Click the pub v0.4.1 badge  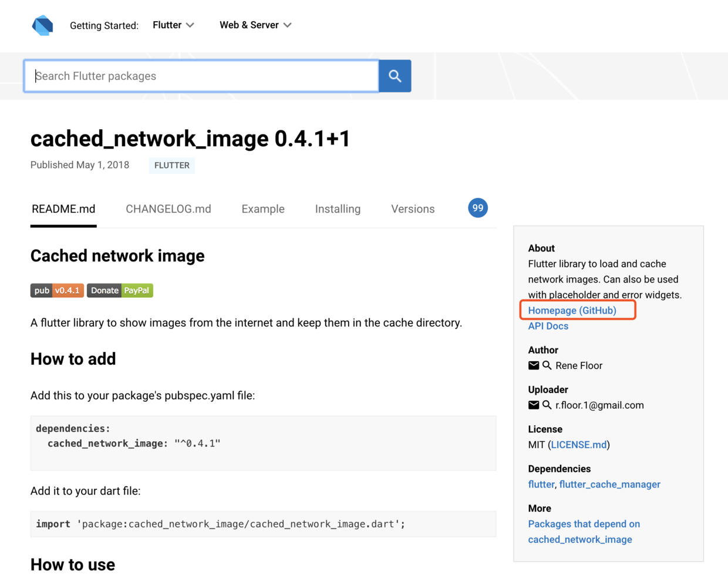click(x=57, y=290)
